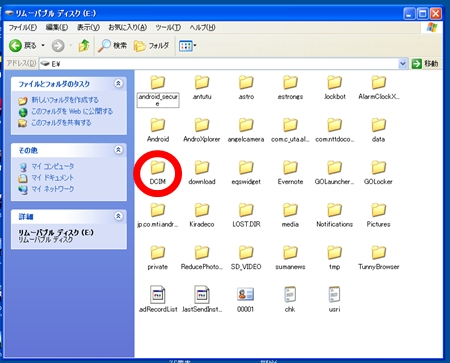
Task: Select the Android folder
Action: click(x=158, y=130)
